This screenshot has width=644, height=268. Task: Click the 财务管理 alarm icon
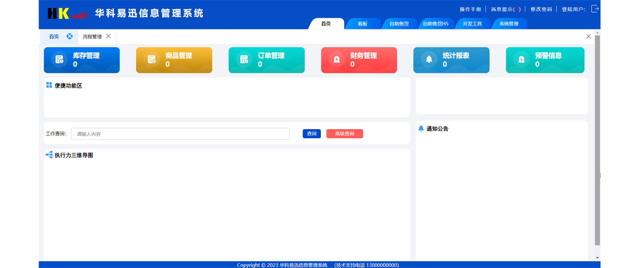tap(336, 59)
